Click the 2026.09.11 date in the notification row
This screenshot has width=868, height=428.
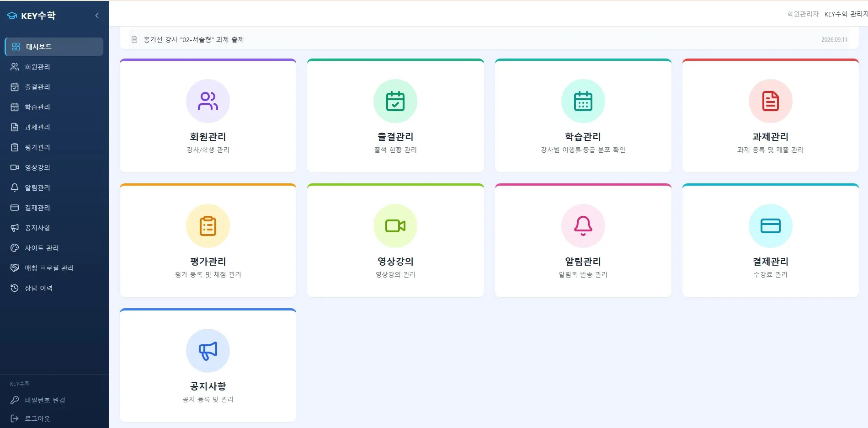pyautogui.click(x=834, y=40)
